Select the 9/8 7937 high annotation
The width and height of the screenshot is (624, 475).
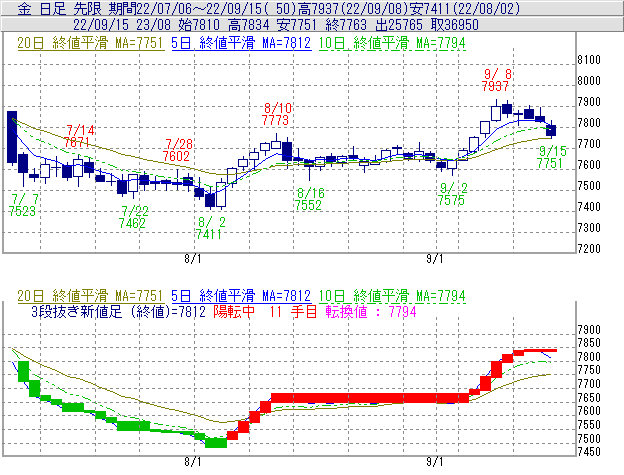click(496, 80)
